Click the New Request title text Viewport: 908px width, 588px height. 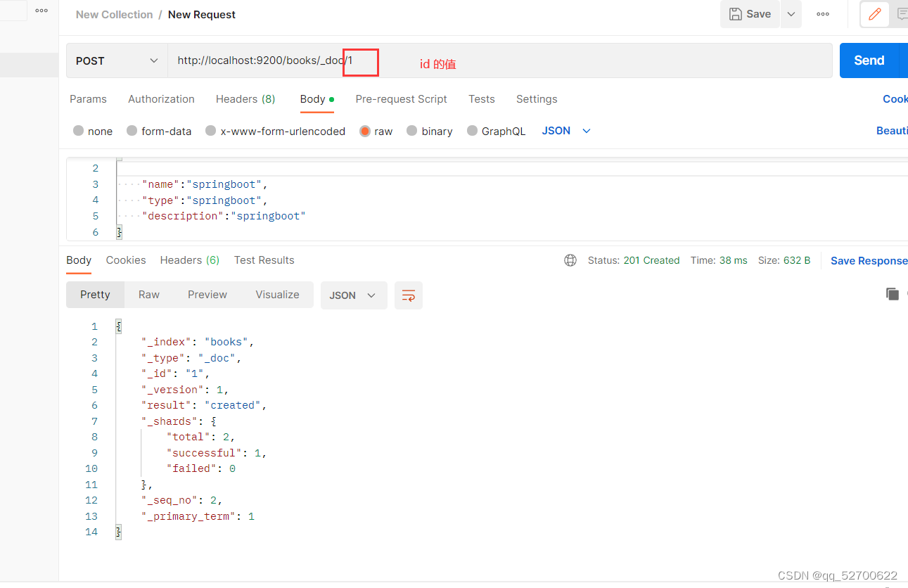pos(202,15)
